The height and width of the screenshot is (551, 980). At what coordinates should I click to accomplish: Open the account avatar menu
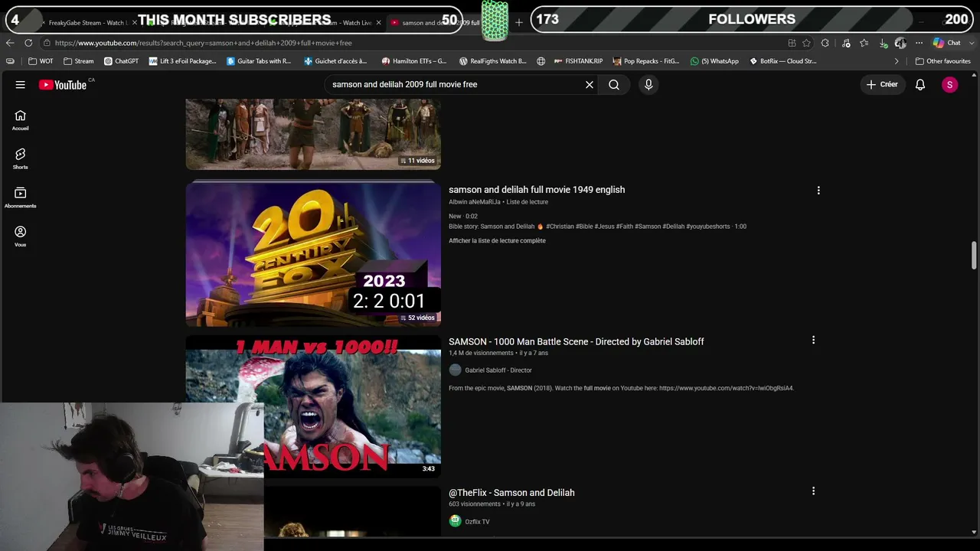point(949,85)
